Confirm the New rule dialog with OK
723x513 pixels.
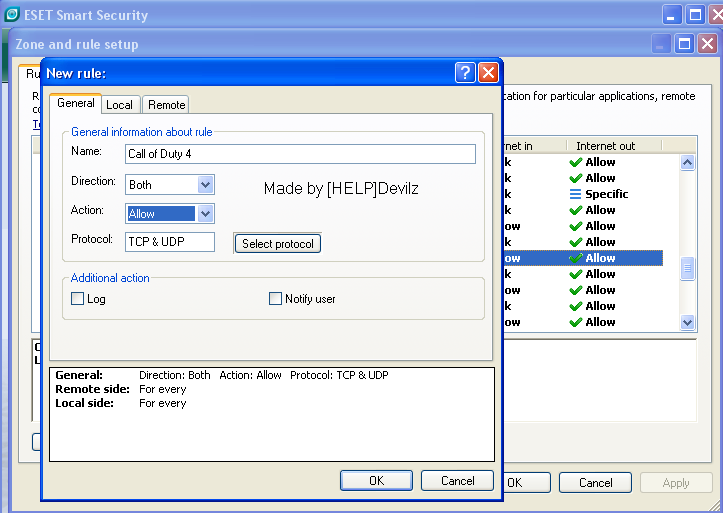[x=376, y=481]
